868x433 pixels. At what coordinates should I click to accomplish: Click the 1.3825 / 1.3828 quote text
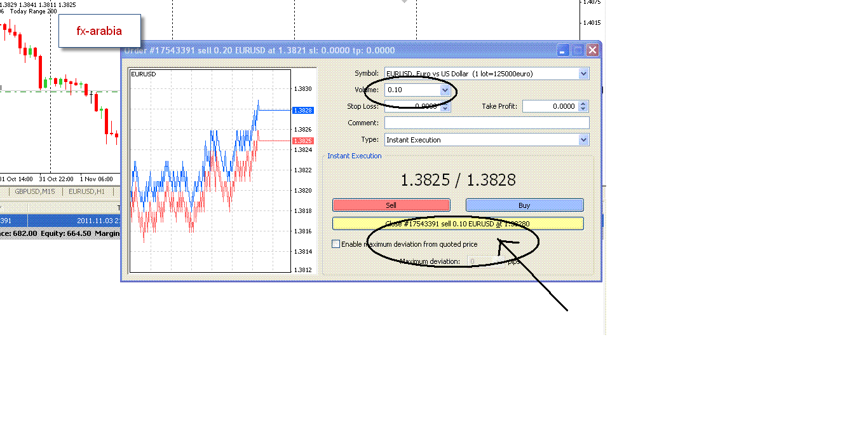(458, 180)
